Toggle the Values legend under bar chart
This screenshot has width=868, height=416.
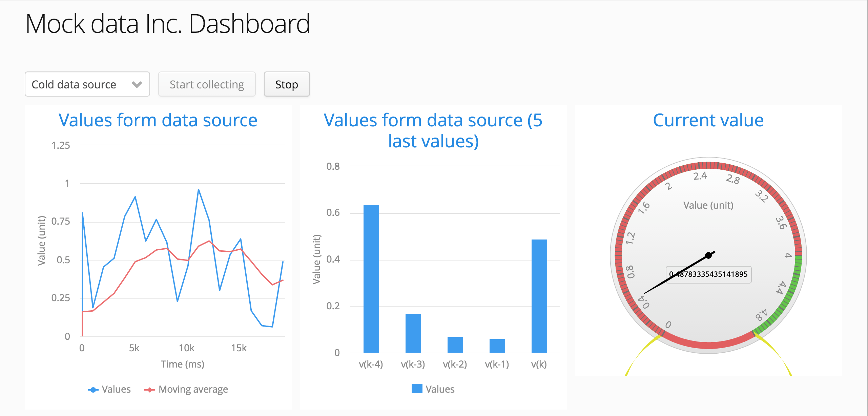(433, 389)
